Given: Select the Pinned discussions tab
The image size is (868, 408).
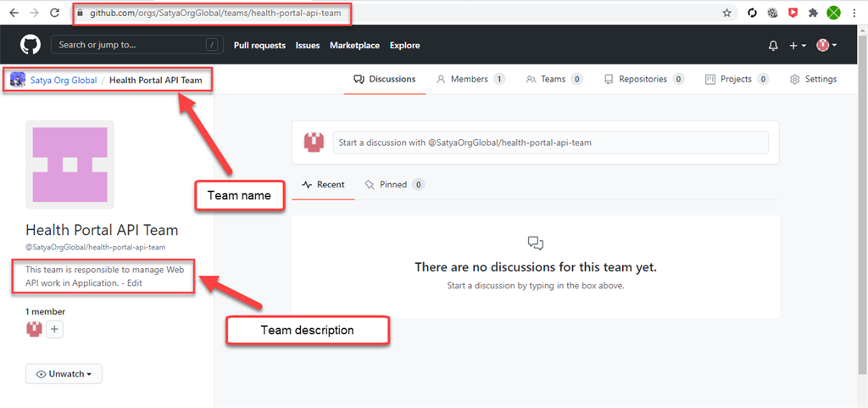Looking at the screenshot, I should coord(394,185).
